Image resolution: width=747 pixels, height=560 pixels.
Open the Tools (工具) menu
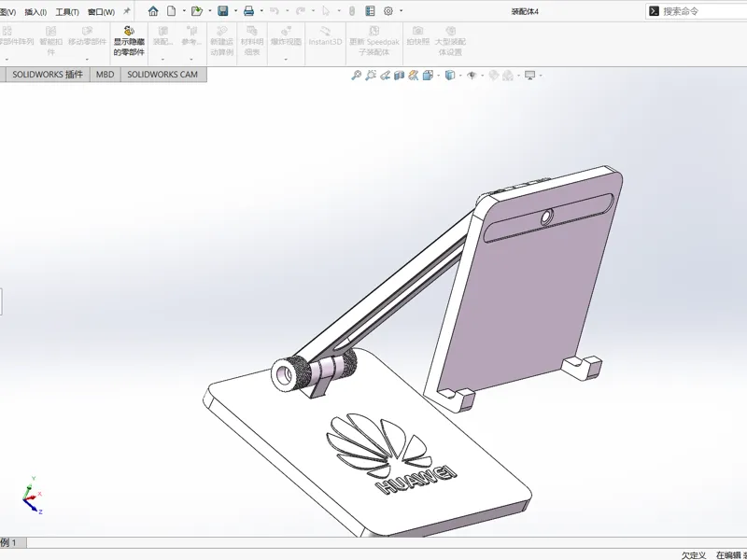click(x=67, y=12)
